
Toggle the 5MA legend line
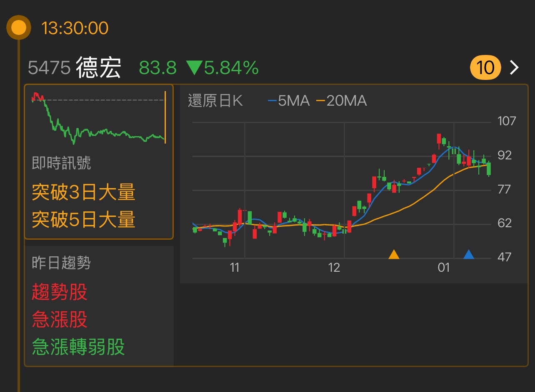pyautogui.click(x=289, y=101)
